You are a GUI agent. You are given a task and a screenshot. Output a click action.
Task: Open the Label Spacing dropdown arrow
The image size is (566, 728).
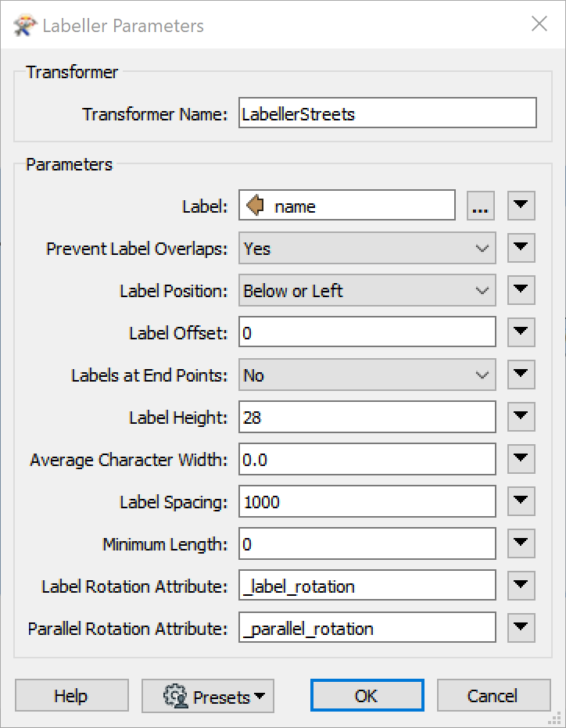pyautogui.click(x=521, y=501)
